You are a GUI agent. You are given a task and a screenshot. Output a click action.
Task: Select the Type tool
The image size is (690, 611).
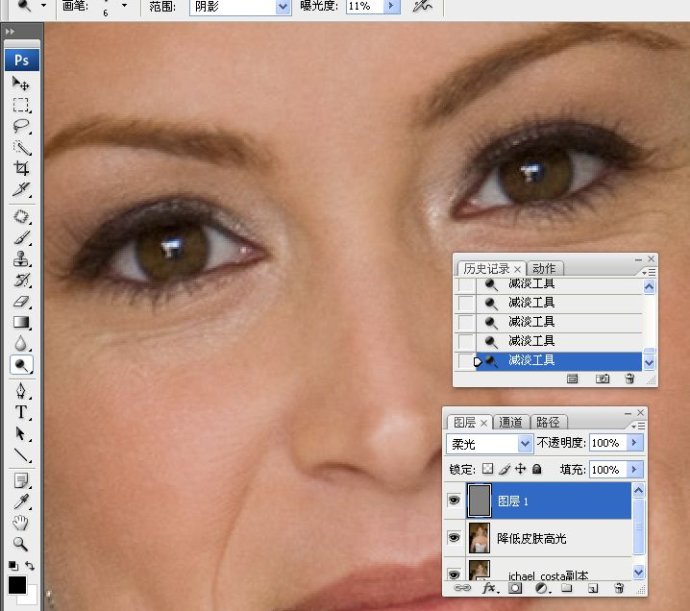click(20, 412)
